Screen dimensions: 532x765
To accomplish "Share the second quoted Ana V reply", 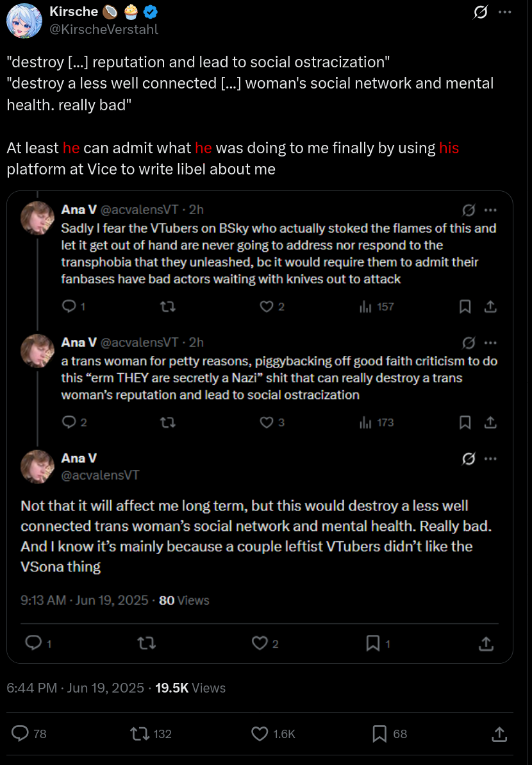I will pos(490,423).
